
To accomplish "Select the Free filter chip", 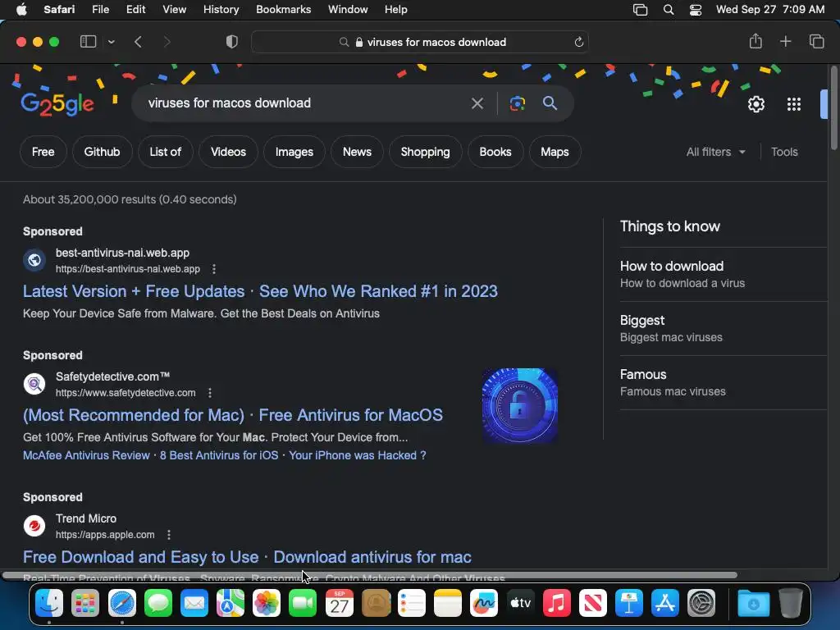I will (x=43, y=152).
